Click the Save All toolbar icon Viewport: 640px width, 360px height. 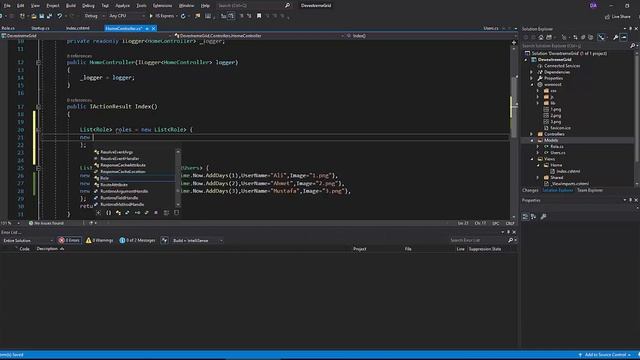pos(49,16)
